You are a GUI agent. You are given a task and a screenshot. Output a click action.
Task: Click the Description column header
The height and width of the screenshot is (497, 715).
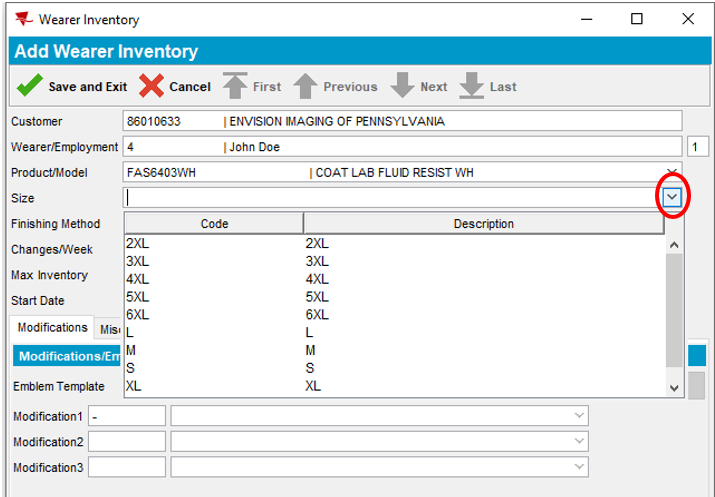[x=483, y=224]
